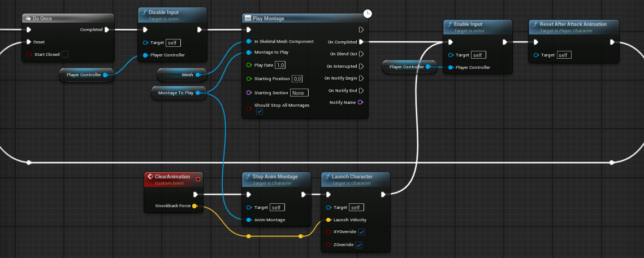644x258 pixels.
Task: Click the Play Montage latent clock icon
Action: coord(368,14)
